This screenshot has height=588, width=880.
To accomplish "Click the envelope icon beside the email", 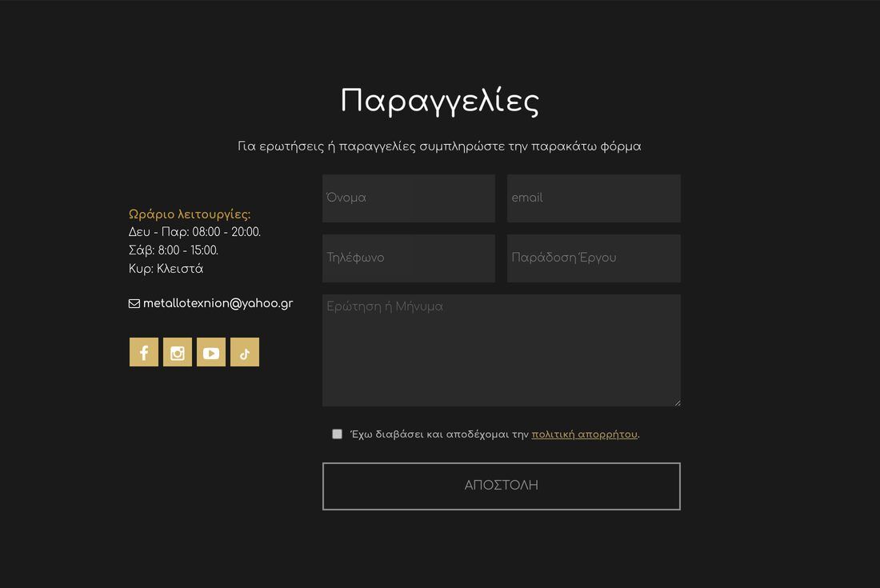I will point(134,303).
